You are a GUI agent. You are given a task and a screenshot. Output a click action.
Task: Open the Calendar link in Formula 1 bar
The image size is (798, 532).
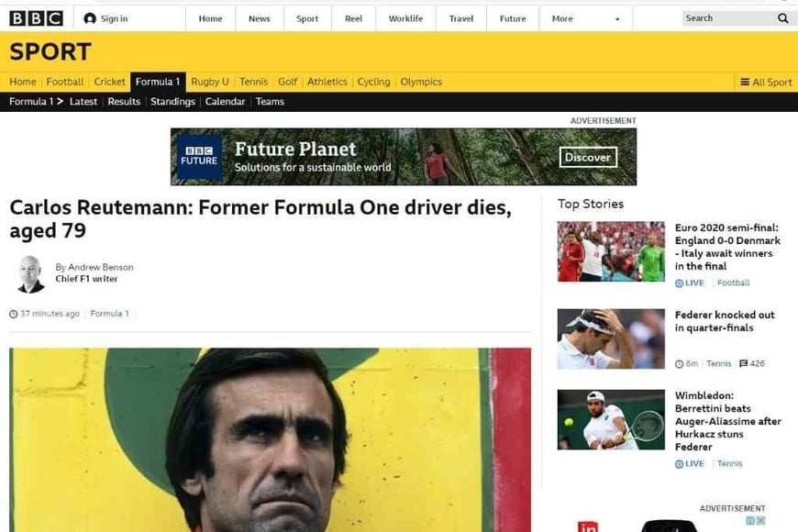click(x=225, y=101)
